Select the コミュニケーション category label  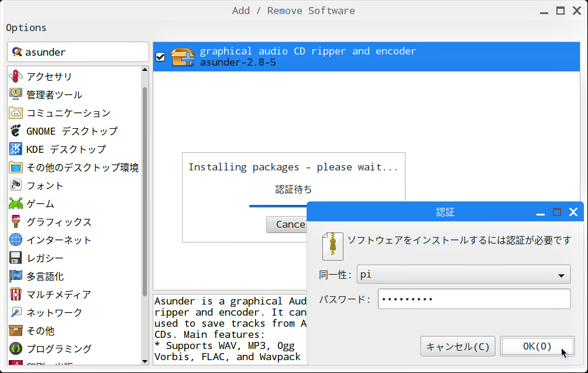68,113
